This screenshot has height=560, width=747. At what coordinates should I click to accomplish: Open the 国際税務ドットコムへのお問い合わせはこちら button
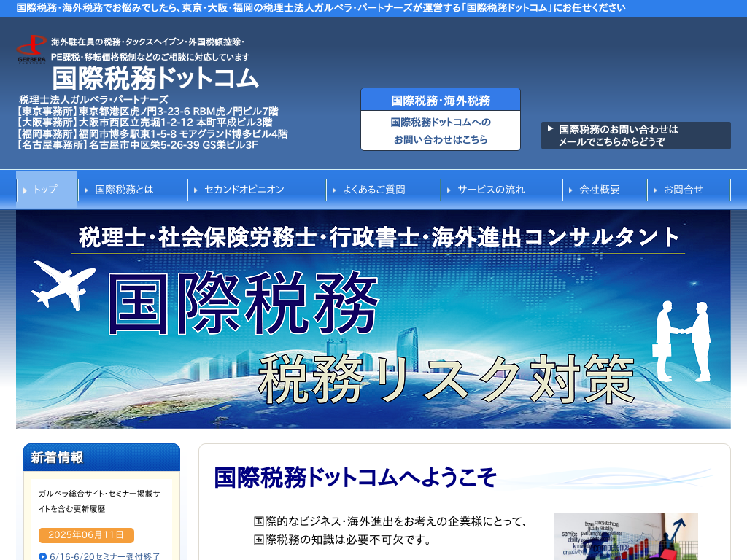click(x=441, y=131)
